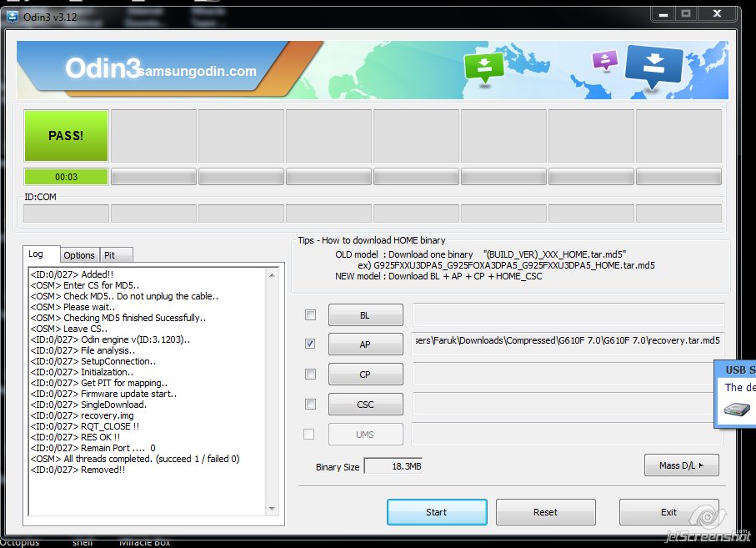This screenshot has height=548, width=756.
Task: Click log line 'Checking MD5 finished Sucessfully..'
Action: (x=134, y=318)
